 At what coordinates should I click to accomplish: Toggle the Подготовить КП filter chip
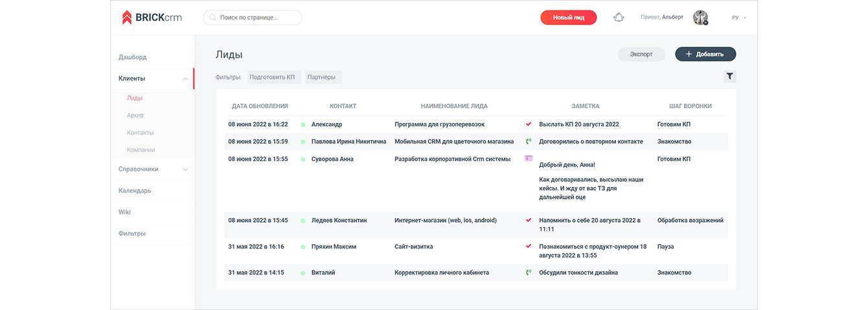point(272,77)
